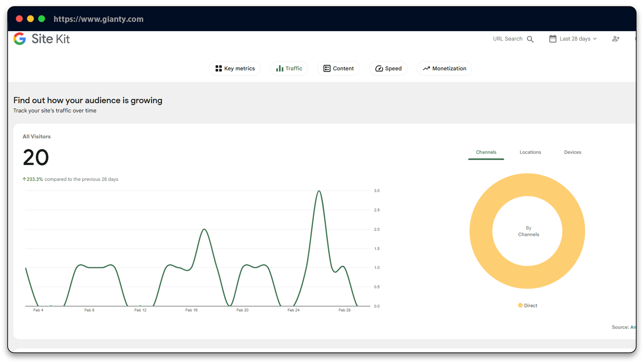Select the Channels tab
Image resolution: width=644 pixels, height=362 pixels.
(x=486, y=152)
